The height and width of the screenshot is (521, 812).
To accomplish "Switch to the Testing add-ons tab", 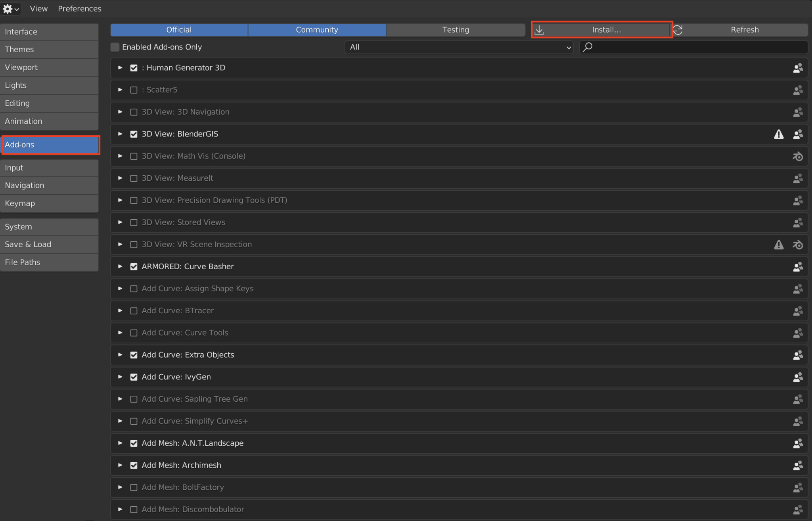I will click(455, 29).
